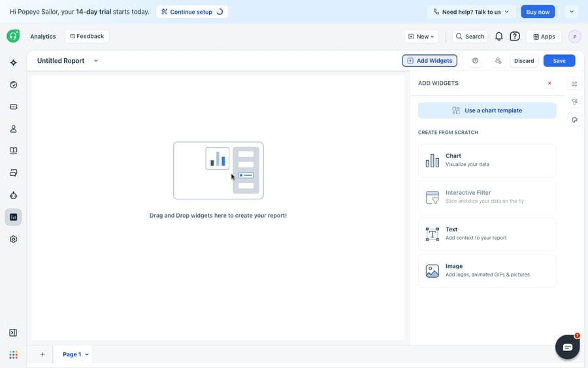Click the Untitled Report title text
This screenshot has height=368, width=588.
61,61
